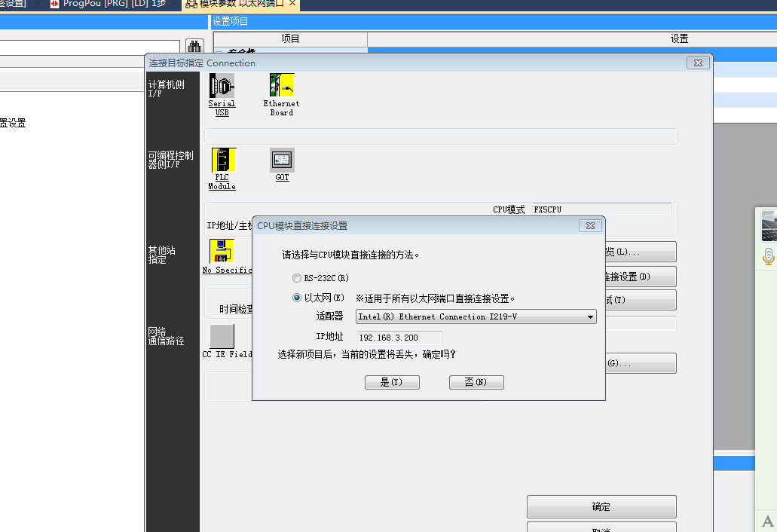Select the Serial USB interface icon
The width and height of the screenshot is (777, 532).
point(222,86)
